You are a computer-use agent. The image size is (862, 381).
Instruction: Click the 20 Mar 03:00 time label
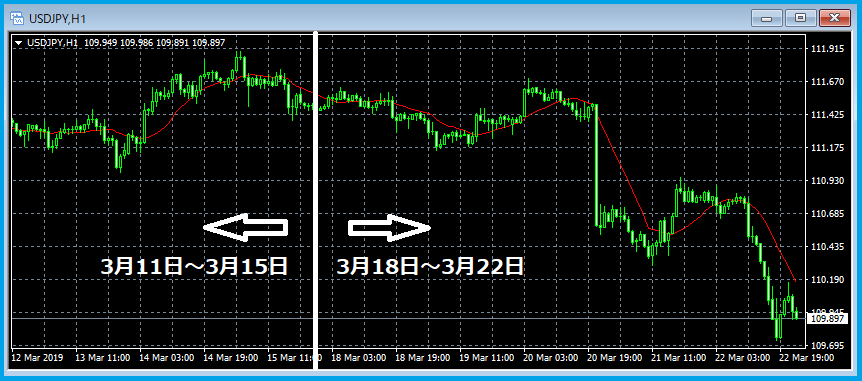pyautogui.click(x=551, y=357)
